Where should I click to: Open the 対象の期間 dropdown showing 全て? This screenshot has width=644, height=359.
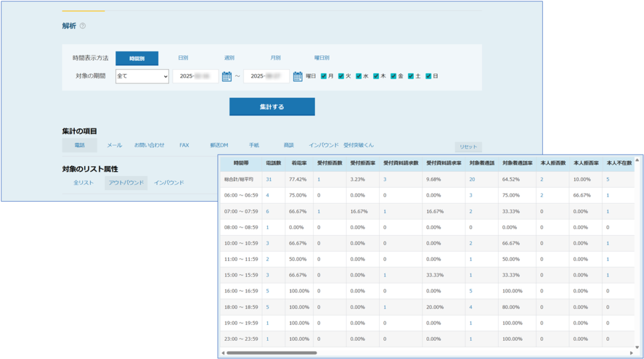click(x=142, y=77)
